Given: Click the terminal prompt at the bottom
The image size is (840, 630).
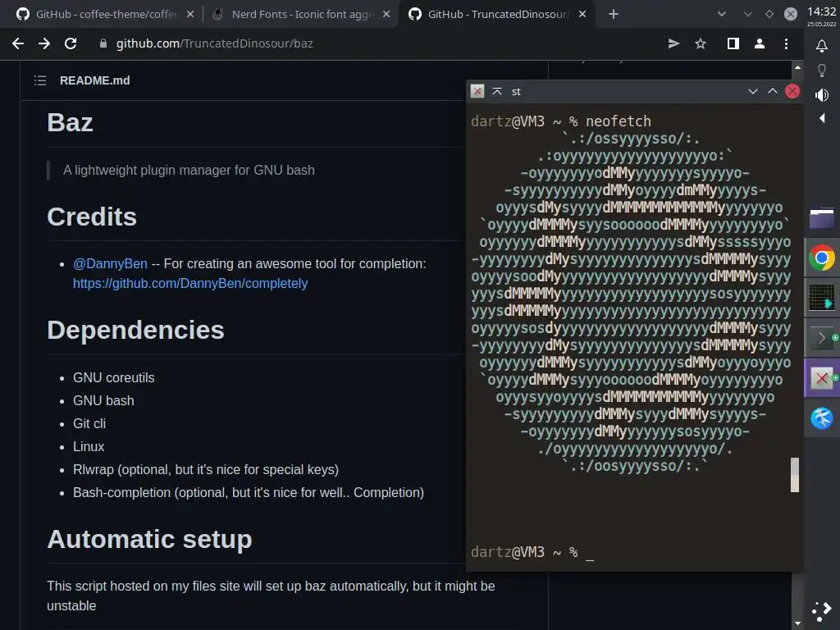Looking at the screenshot, I should (x=532, y=552).
